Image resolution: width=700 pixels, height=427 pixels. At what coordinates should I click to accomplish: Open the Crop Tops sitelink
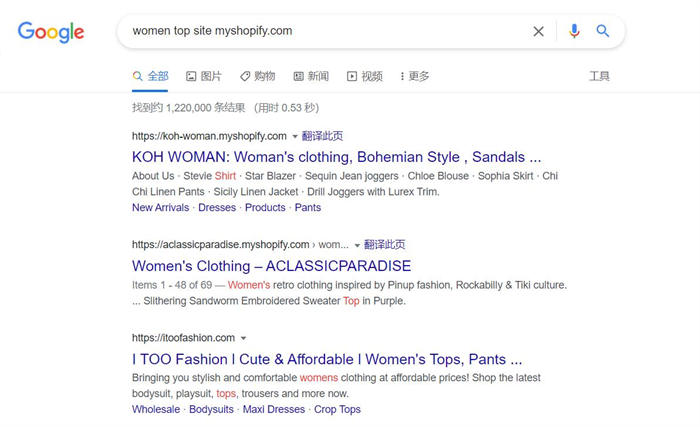coord(336,410)
